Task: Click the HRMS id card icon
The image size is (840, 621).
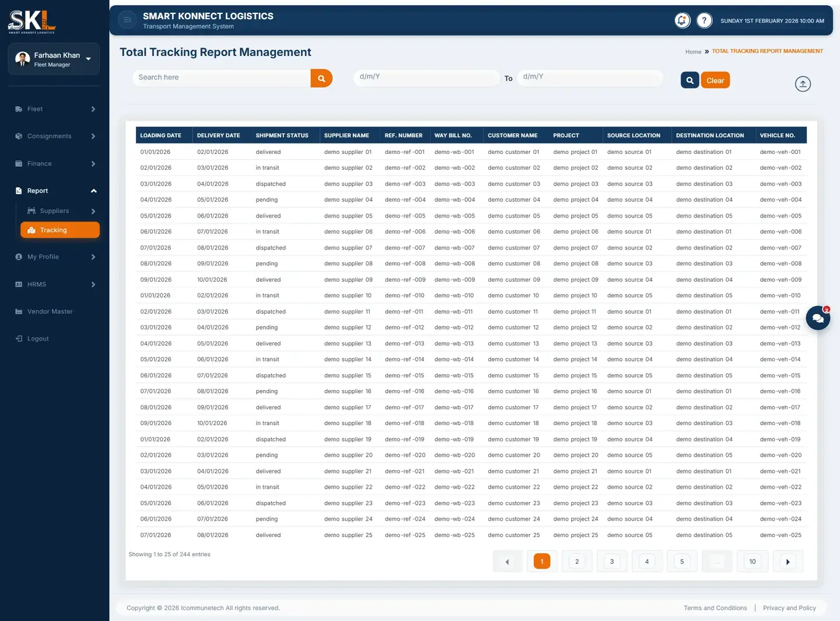Action: [19, 285]
